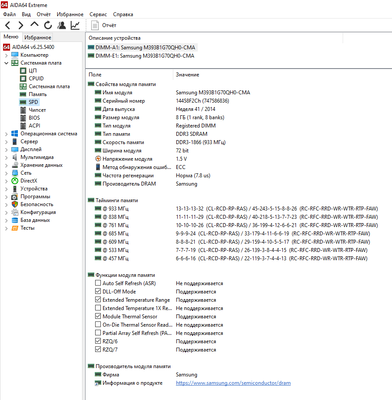This screenshot has height=400, width=392.
Task: Toggle On-Die Thermal Sensor Readout checkbox
Action: (98, 324)
